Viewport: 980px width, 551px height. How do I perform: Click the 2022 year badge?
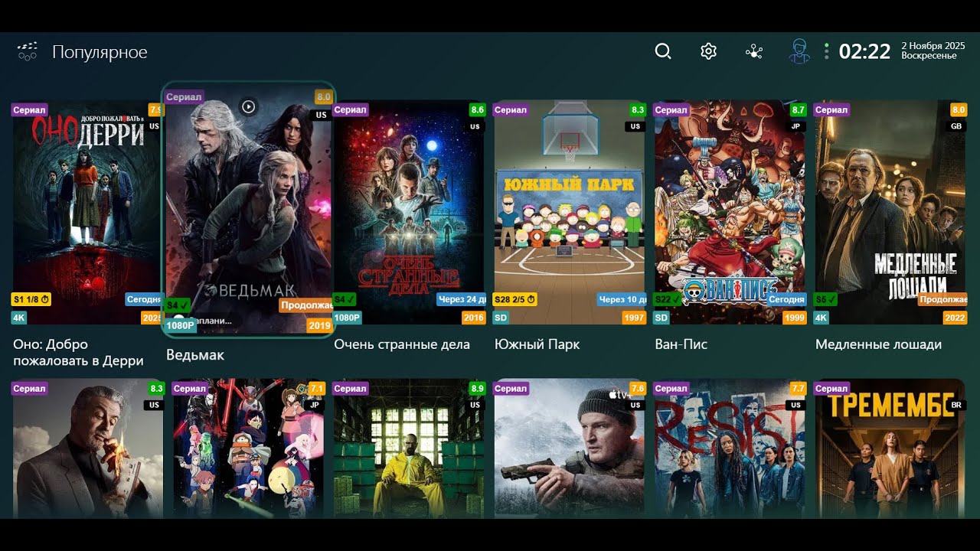pos(955,318)
